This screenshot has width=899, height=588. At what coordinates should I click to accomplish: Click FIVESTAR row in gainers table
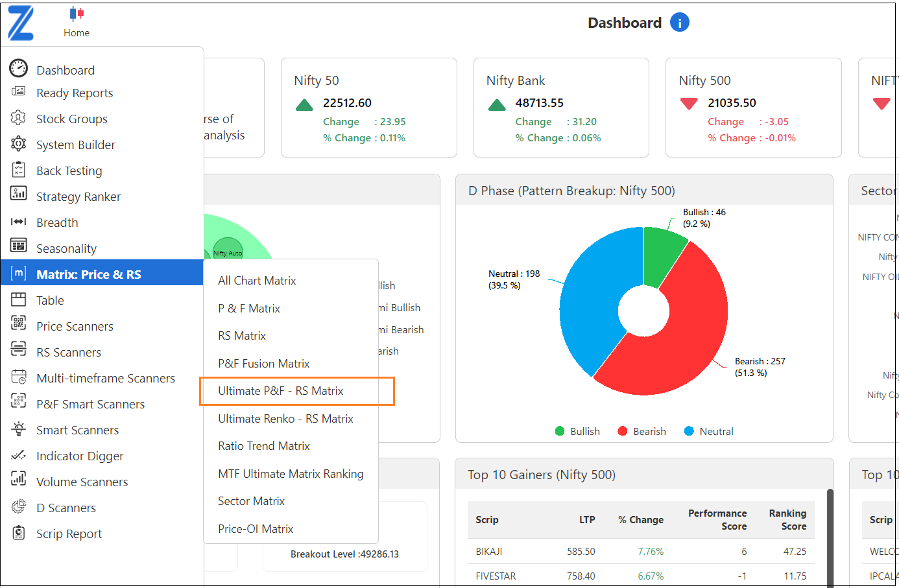click(x=641, y=576)
